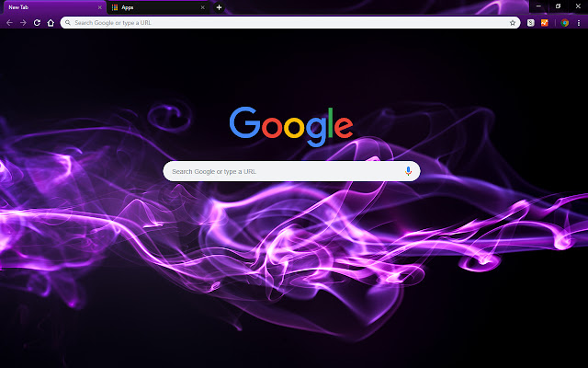Open the S extension icon
The image size is (588, 368).
531,23
